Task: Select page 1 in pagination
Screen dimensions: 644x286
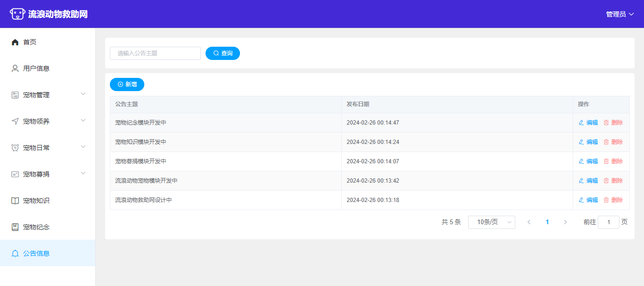Action: click(x=547, y=222)
